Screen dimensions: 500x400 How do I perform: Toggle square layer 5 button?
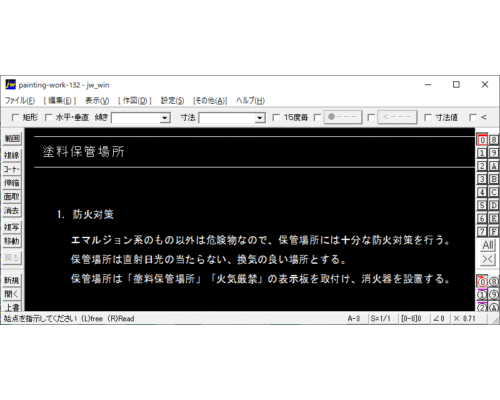(482, 205)
